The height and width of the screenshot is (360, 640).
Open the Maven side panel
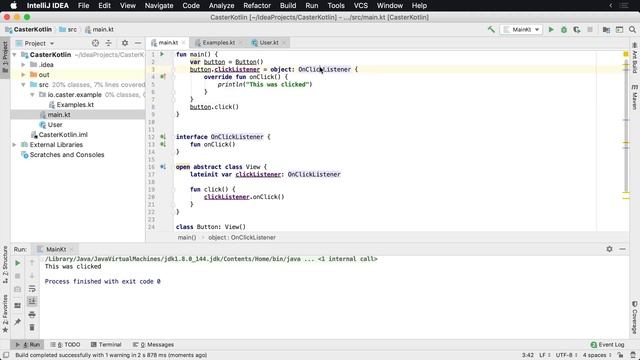(635, 97)
